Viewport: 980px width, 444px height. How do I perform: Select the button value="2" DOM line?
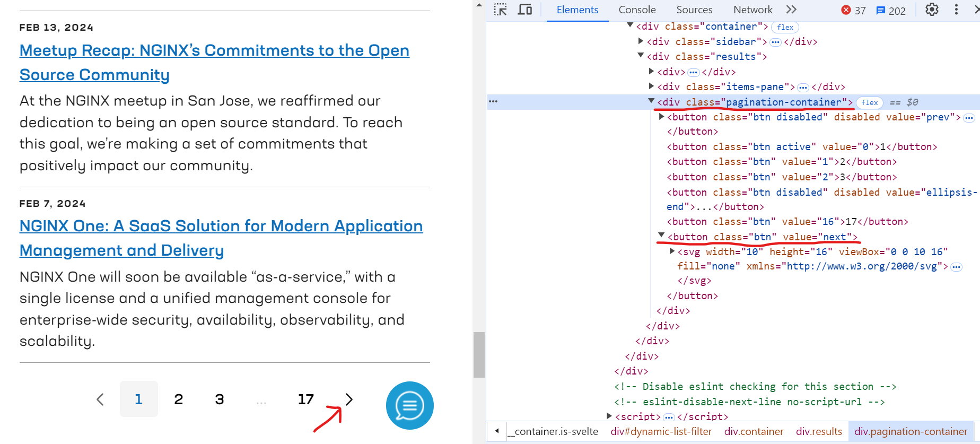[782, 177]
